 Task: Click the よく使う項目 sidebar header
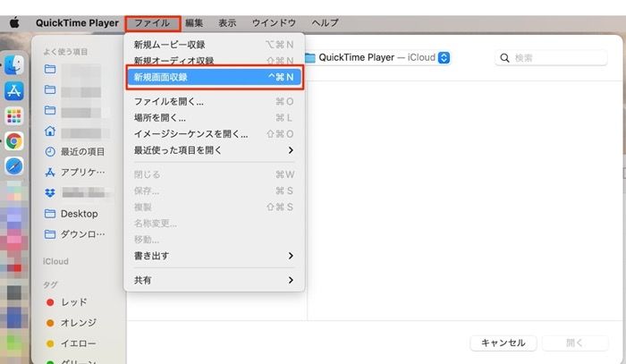pos(65,52)
